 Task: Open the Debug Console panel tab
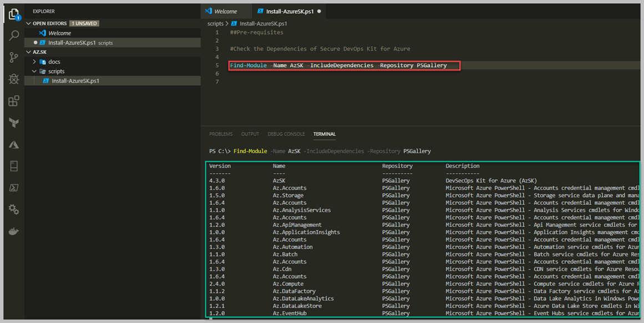point(286,134)
